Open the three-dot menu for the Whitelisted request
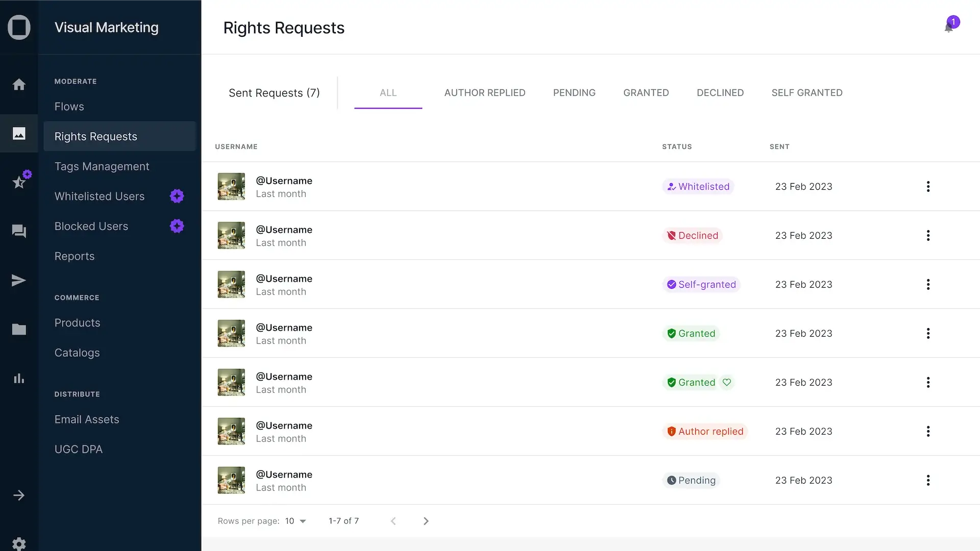The width and height of the screenshot is (980, 551). coord(928,187)
